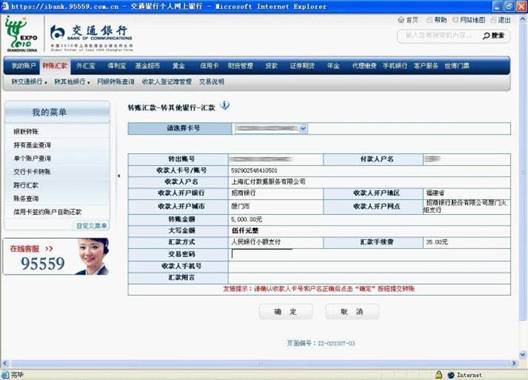This screenshot has height=380, width=528.
Task: Click the IE page icon in title bar
Action: click(x=5, y=6)
